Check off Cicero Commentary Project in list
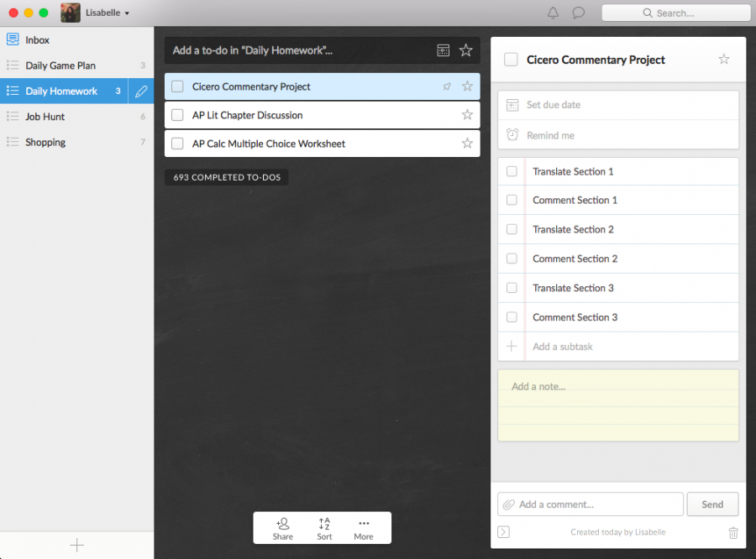756x559 pixels. point(177,86)
